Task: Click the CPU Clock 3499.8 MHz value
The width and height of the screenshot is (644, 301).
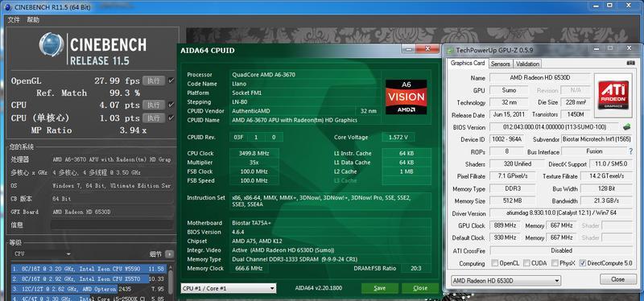Action: pos(254,153)
